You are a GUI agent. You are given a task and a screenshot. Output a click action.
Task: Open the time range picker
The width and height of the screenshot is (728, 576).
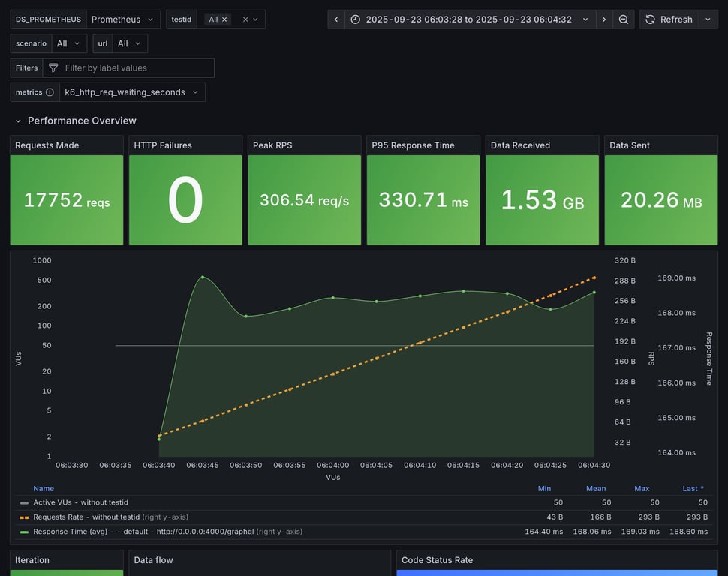pos(470,19)
